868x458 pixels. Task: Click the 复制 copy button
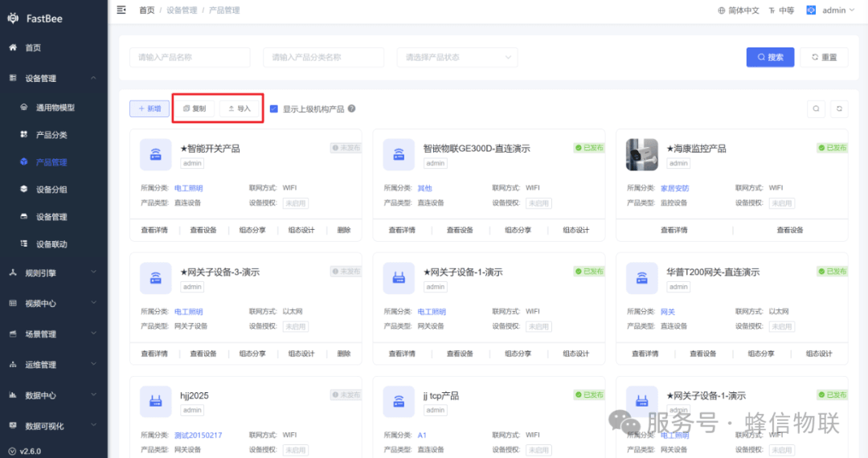tap(194, 108)
